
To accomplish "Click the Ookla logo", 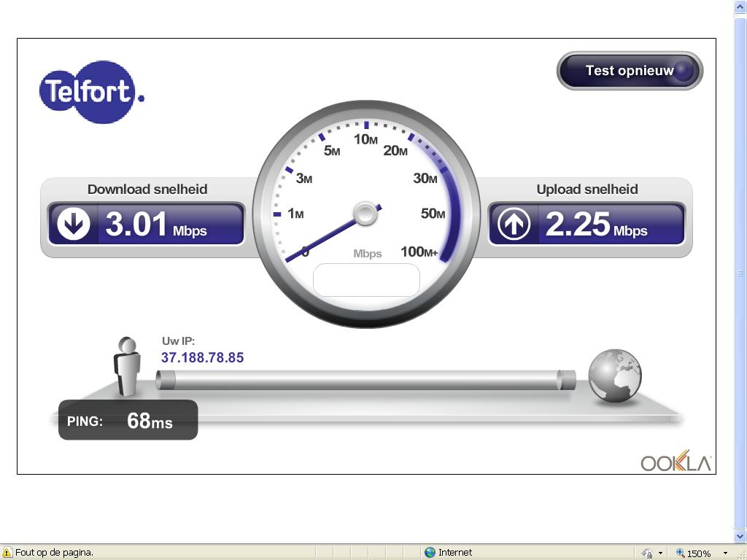I will point(675,462).
